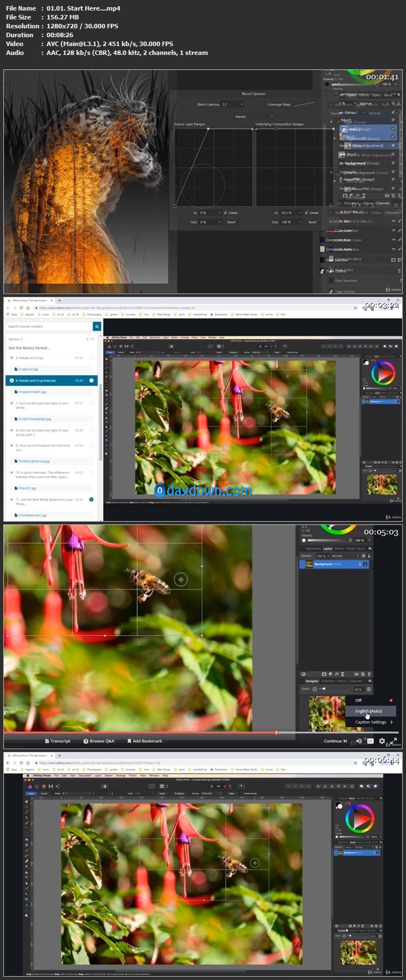Toggle visibility checkbox of Background layer in 00:05:03 frame
Image resolution: width=406 pixels, height=980 pixels.
(x=365, y=564)
